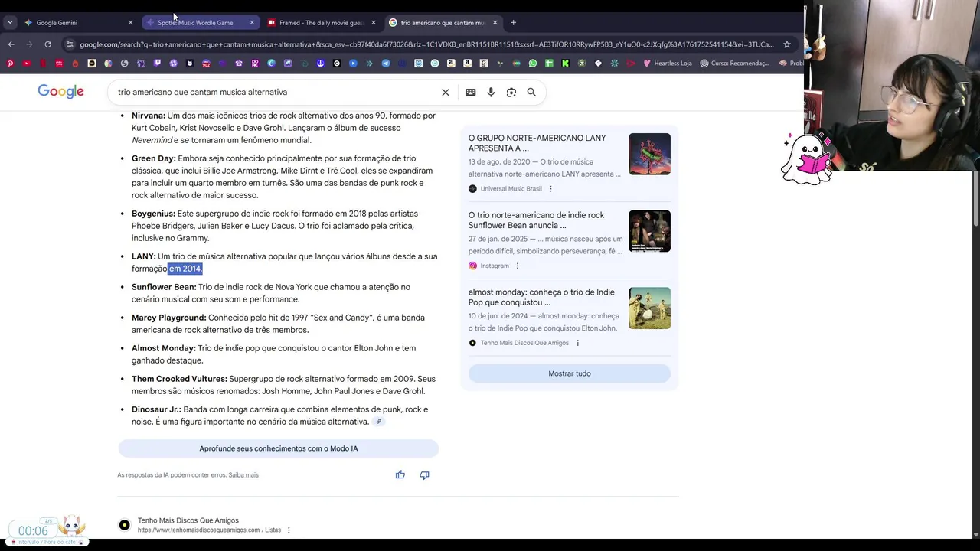Give thumbs down to AI answer
Image resolution: width=980 pixels, height=551 pixels.
[x=424, y=474]
